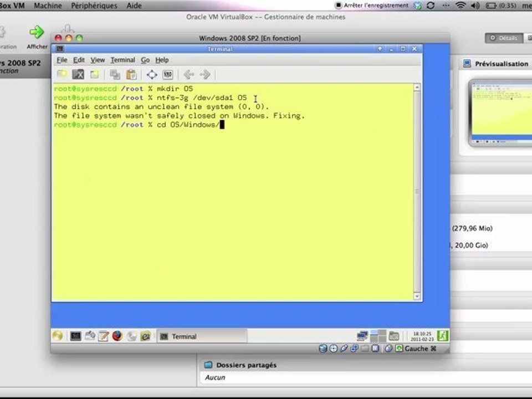Click the new window toolbar icon
The width and height of the screenshot is (532, 399).
94,74
